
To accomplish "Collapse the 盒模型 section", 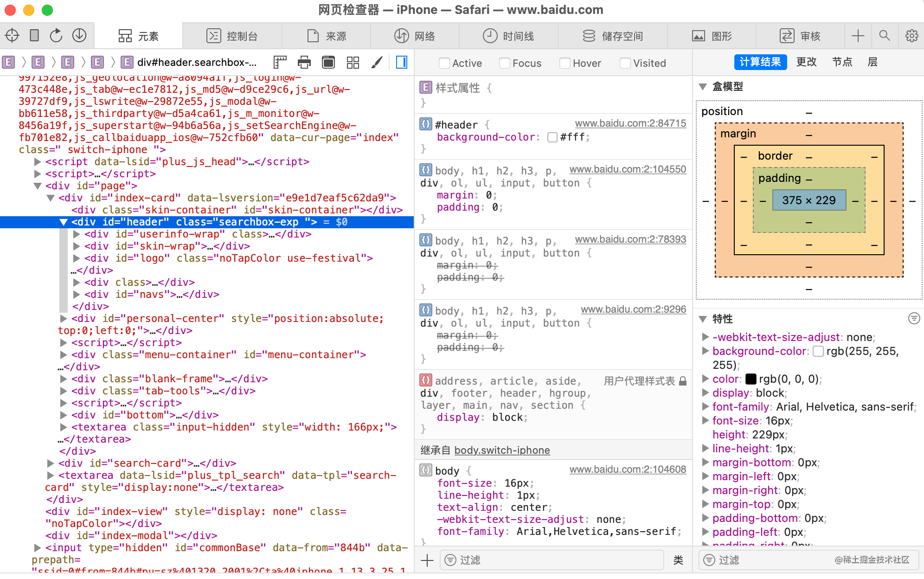I will [703, 87].
